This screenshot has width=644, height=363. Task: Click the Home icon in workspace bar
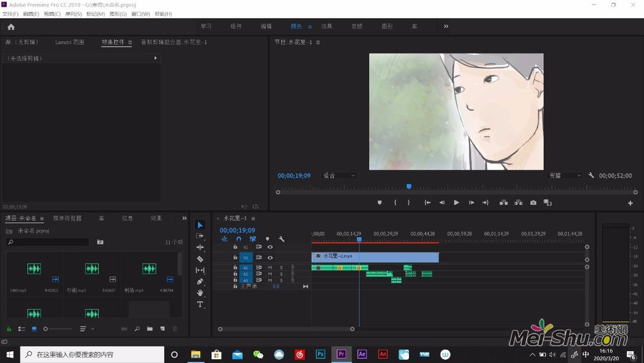[x=11, y=27]
